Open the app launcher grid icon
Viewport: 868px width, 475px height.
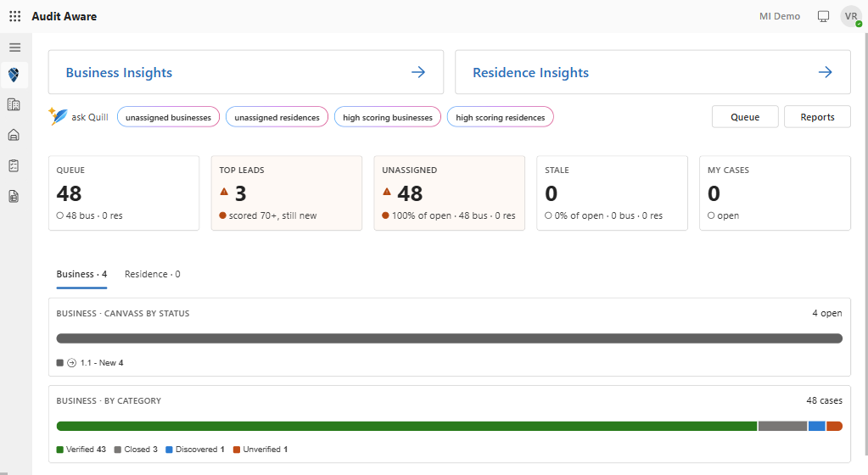pyautogui.click(x=15, y=16)
